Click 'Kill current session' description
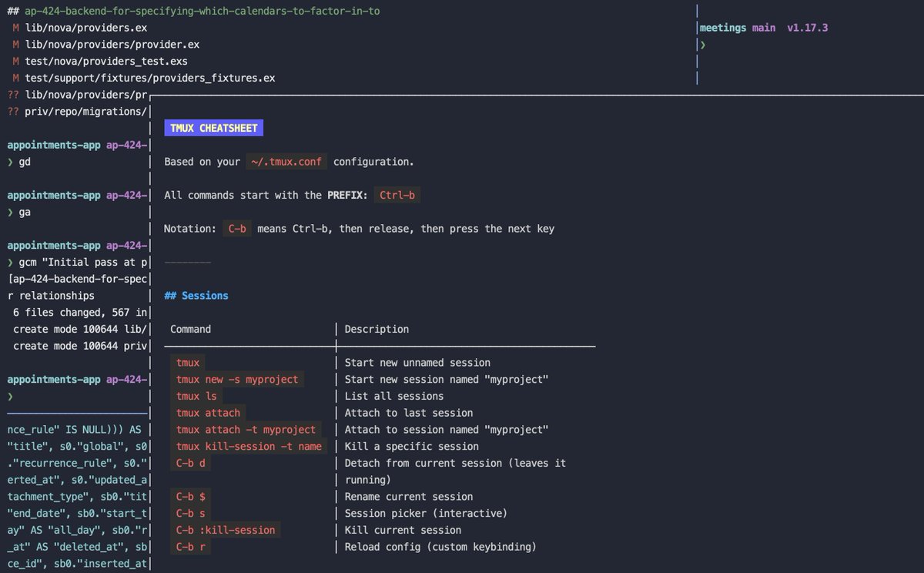924x573 pixels. pyautogui.click(x=403, y=530)
